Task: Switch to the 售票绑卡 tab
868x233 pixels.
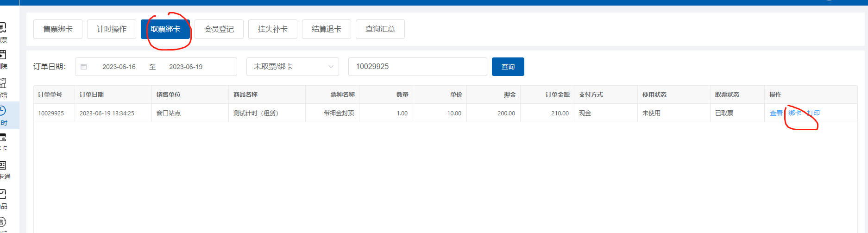Action: [58, 29]
